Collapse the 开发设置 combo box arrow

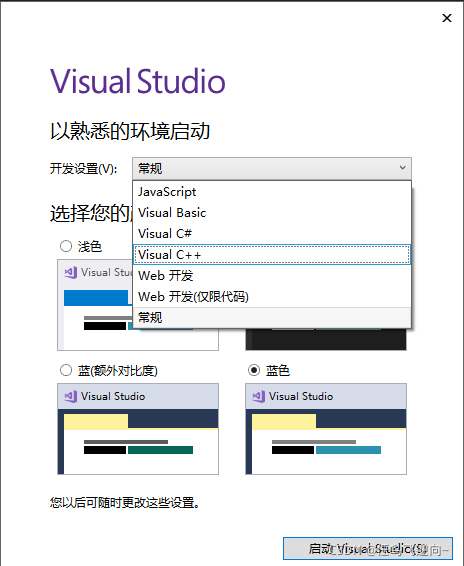(x=402, y=168)
